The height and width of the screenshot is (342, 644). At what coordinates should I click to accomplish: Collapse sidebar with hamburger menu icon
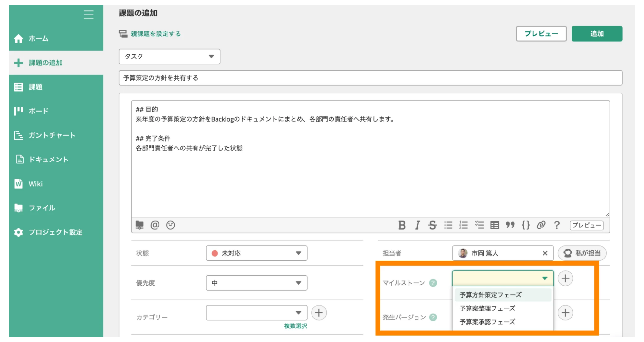[x=89, y=15]
